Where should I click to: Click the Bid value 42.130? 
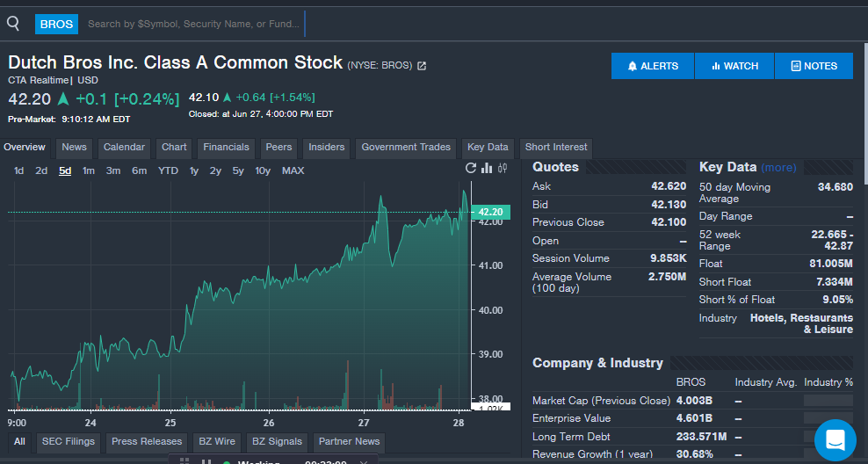coord(669,204)
